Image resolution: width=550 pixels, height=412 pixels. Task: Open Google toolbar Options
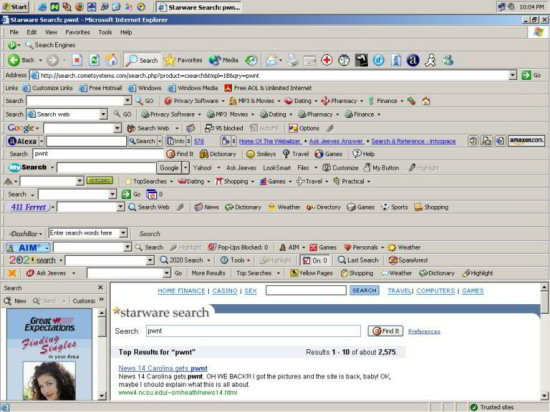pos(304,128)
